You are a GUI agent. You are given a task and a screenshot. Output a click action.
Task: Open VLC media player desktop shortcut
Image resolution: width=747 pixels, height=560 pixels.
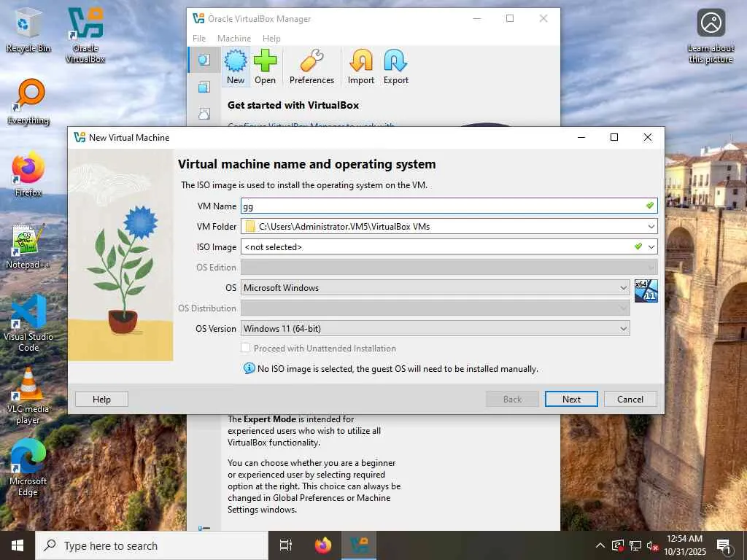pyautogui.click(x=28, y=396)
